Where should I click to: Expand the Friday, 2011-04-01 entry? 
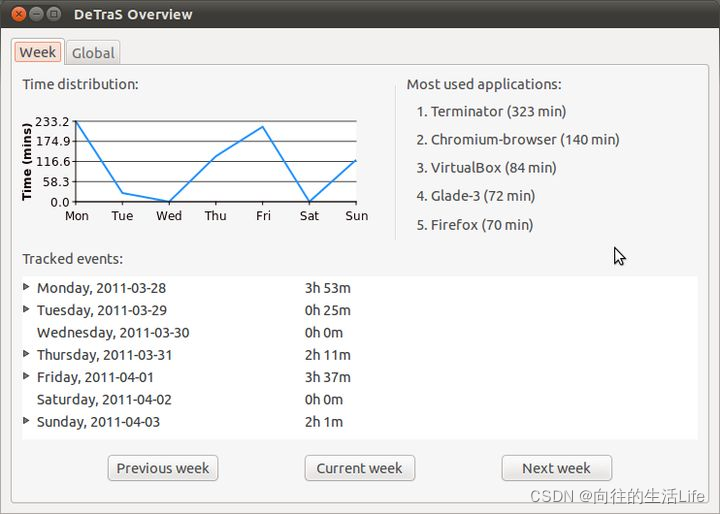pos(26,376)
